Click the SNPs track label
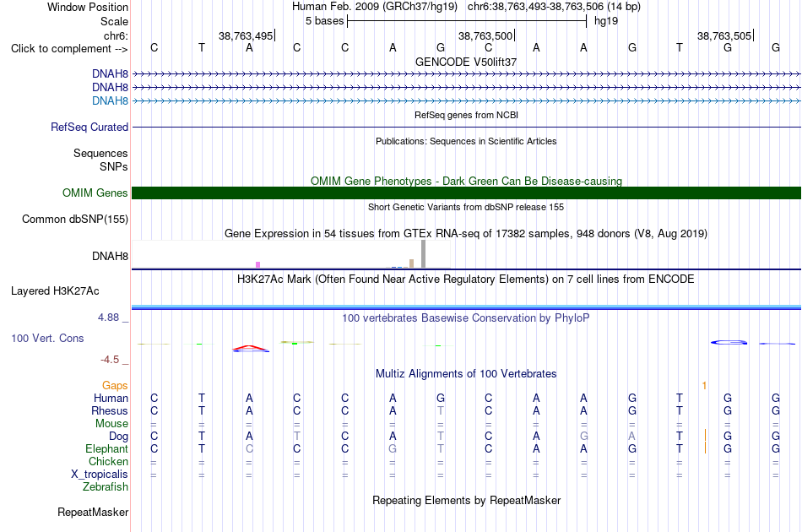The image size is (802, 532). pyautogui.click(x=114, y=166)
